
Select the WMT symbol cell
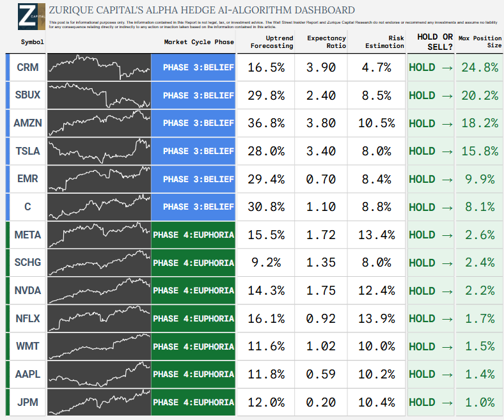(x=28, y=346)
